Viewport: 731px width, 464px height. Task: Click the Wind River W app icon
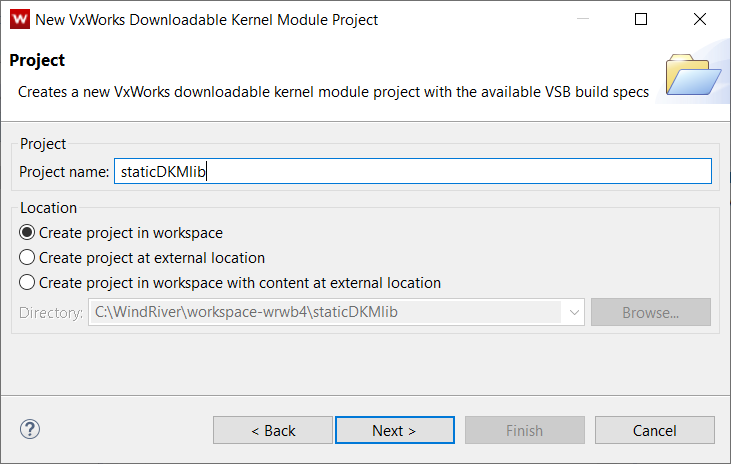tap(20, 20)
